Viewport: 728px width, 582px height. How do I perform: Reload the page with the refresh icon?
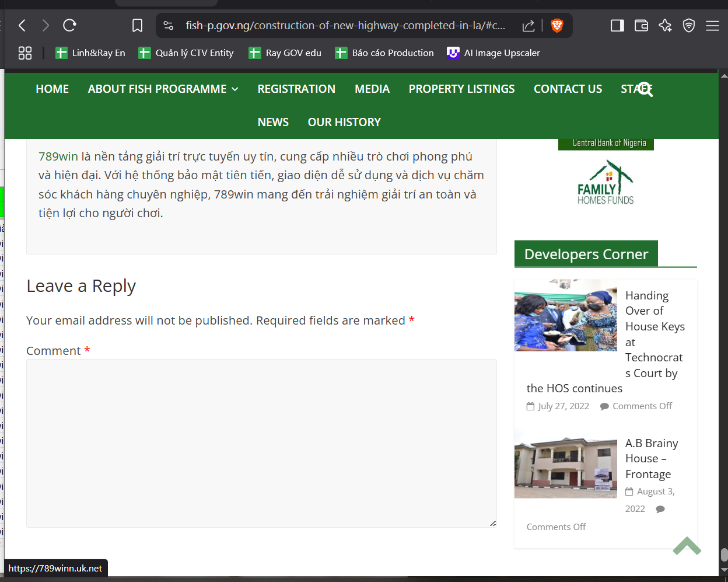pyautogui.click(x=70, y=25)
